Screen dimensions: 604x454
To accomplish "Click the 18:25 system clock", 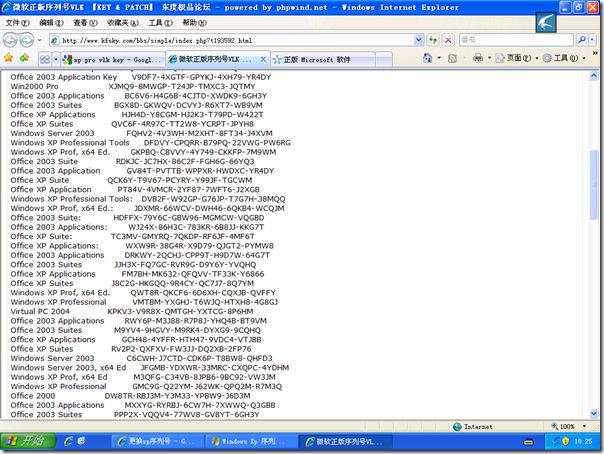I will coord(583,441).
